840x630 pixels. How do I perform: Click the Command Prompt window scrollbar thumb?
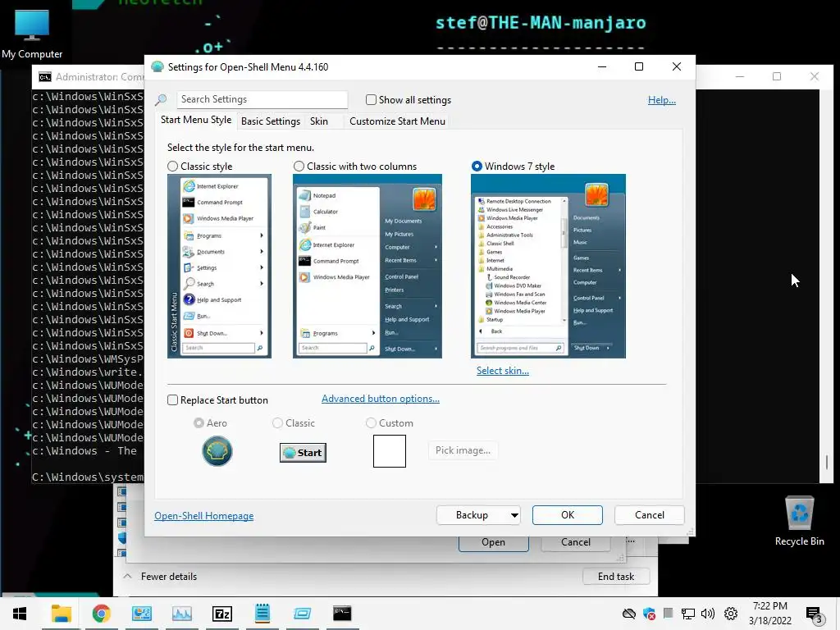pos(827,463)
